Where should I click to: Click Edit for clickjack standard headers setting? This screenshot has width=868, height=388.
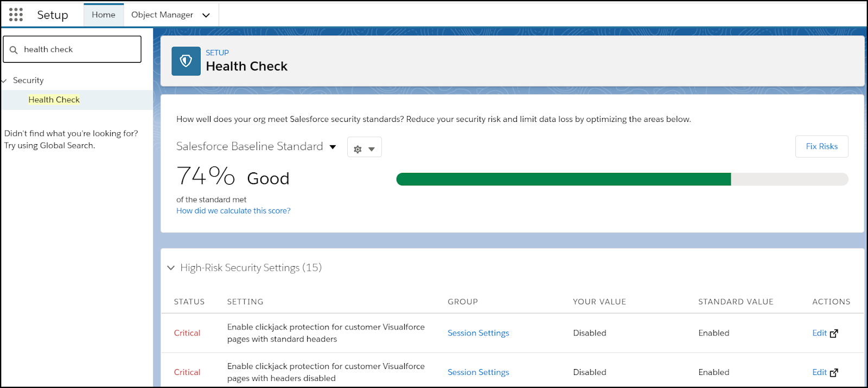tap(819, 333)
